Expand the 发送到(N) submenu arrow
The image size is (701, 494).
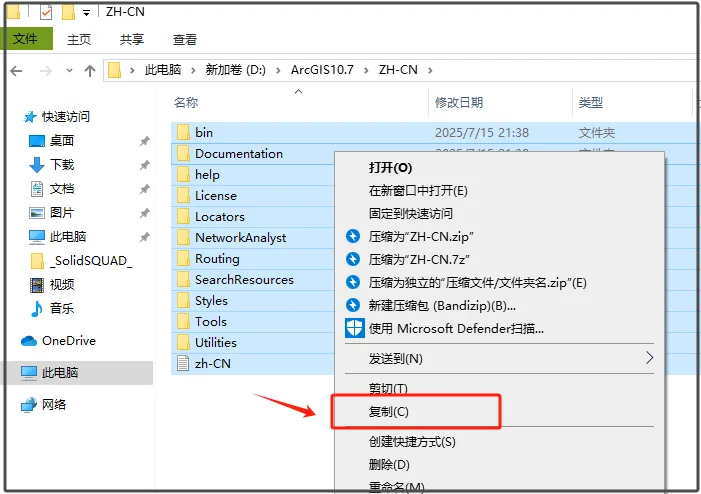(x=650, y=358)
